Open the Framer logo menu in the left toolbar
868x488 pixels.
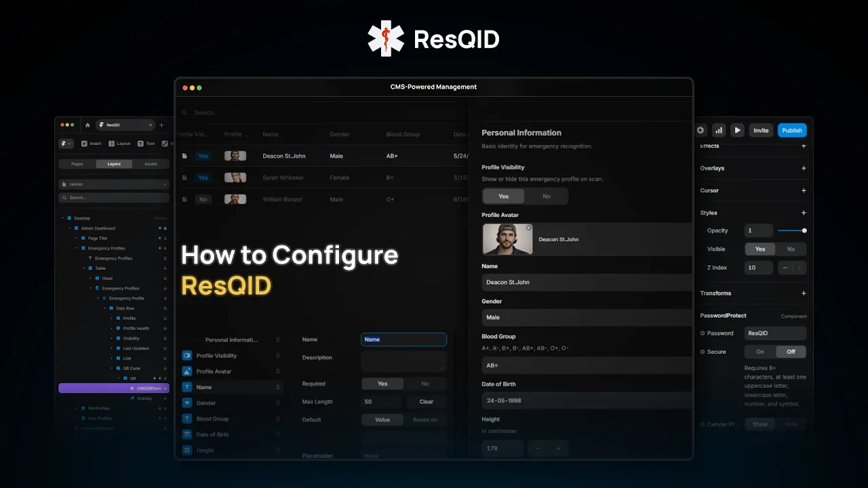pos(66,144)
